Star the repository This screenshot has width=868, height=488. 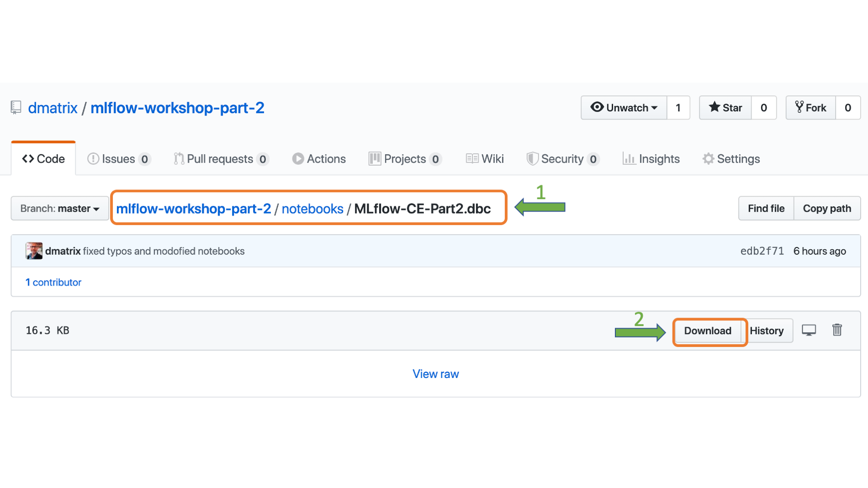click(725, 108)
